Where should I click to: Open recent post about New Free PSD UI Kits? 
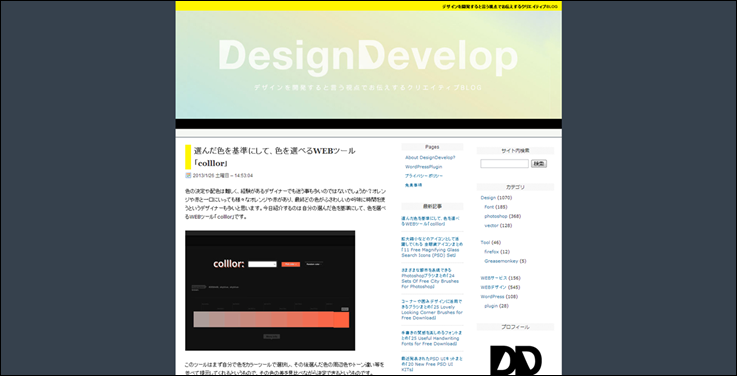432,364
